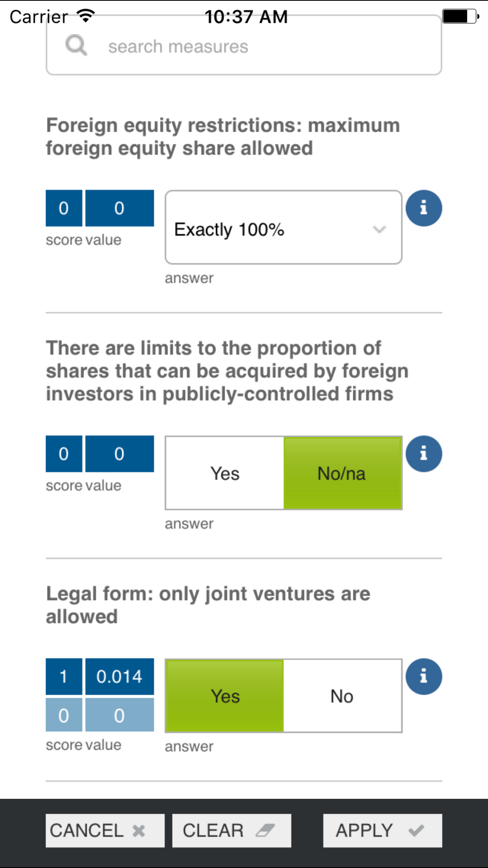
Task: Show info for publicly-controlled firms share limits
Action: click(x=424, y=454)
